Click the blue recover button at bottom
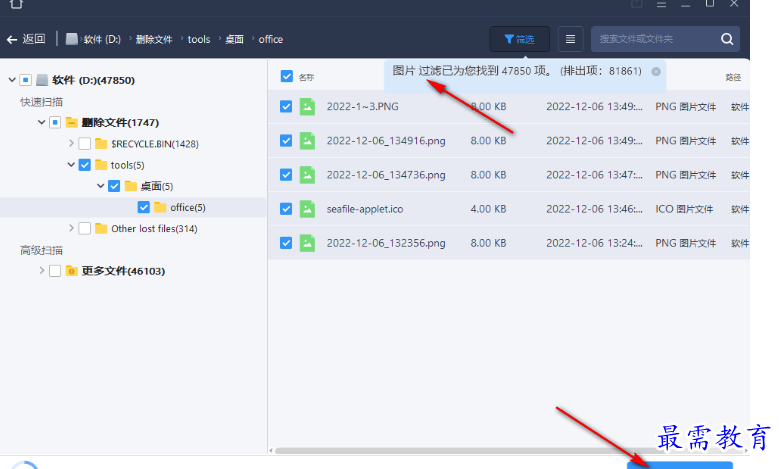779x469 pixels. tap(680, 466)
